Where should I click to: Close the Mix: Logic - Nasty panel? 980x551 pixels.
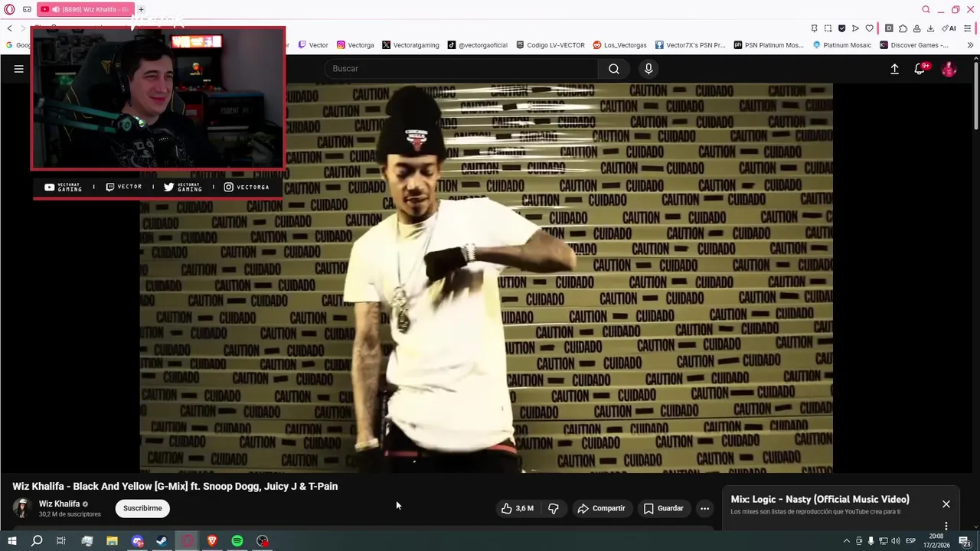point(946,504)
